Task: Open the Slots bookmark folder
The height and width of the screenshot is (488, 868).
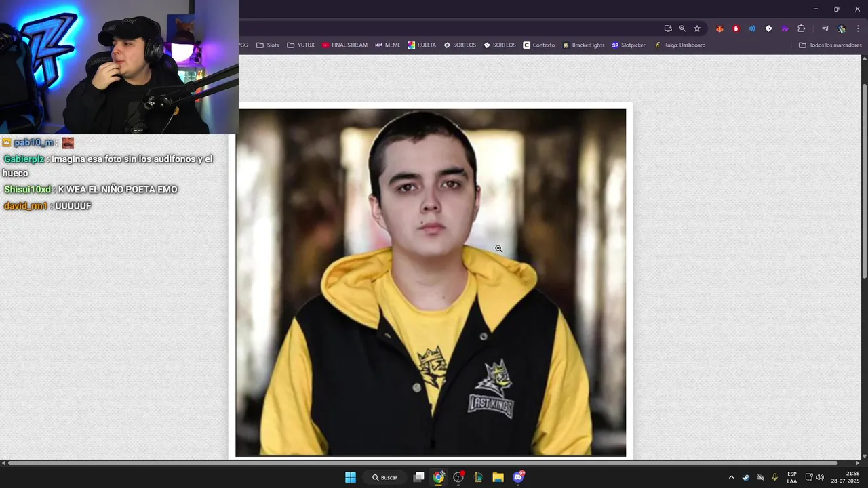Action: (x=267, y=45)
